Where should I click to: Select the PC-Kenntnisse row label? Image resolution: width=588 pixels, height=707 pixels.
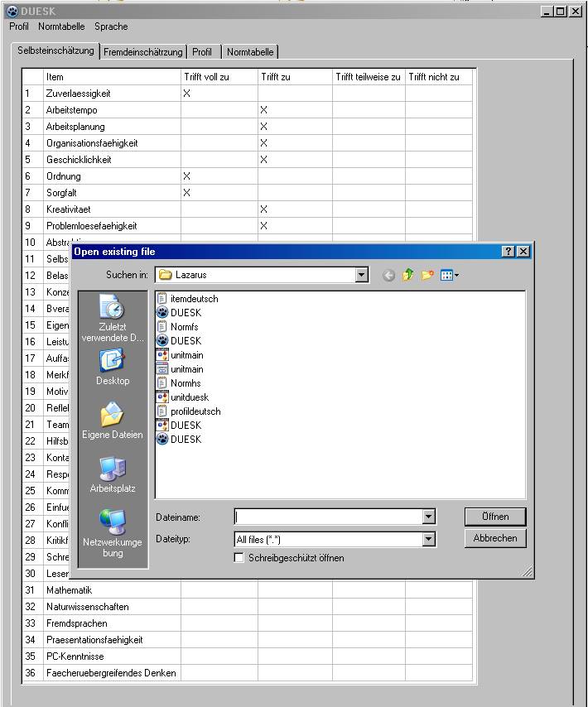(75, 656)
